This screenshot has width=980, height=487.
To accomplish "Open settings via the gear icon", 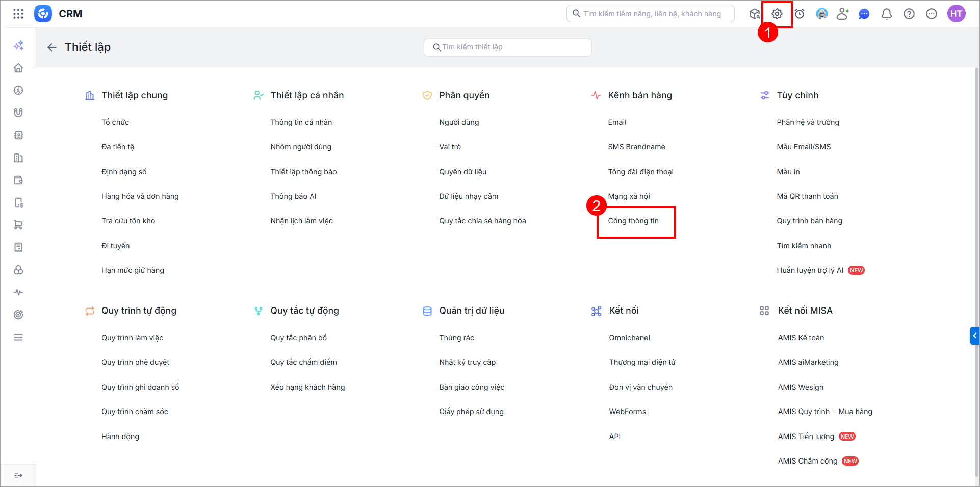I will tap(777, 14).
